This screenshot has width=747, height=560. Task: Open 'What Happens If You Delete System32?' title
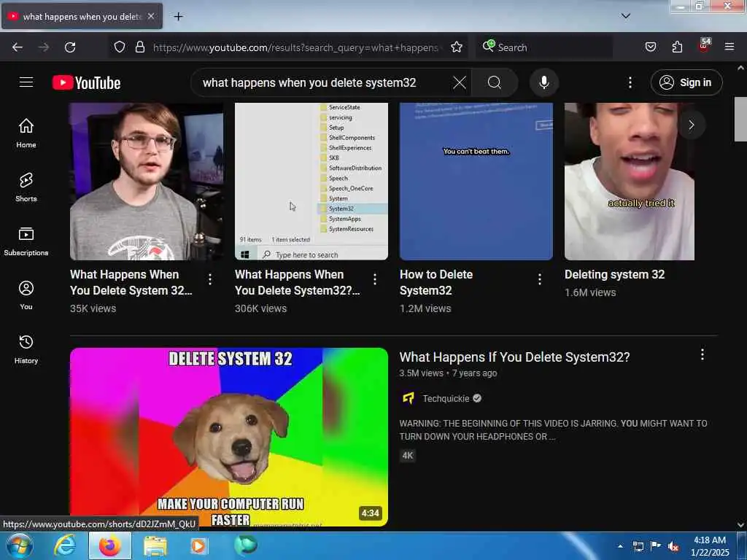514,357
